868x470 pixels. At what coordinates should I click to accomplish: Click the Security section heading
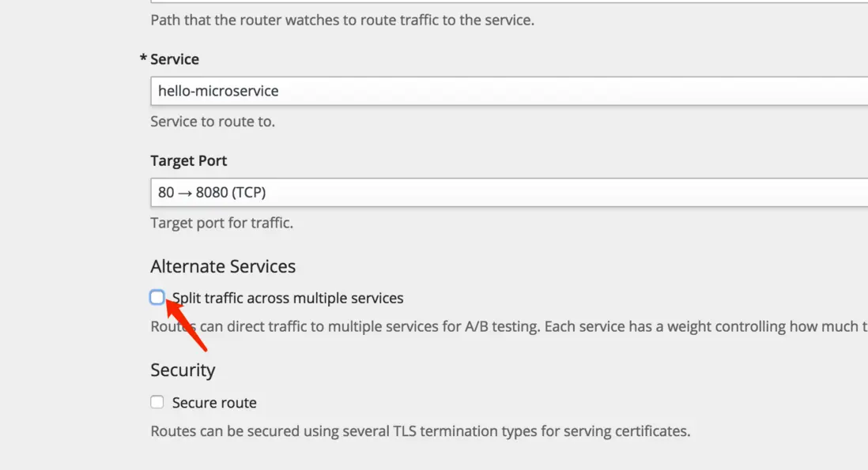click(183, 370)
